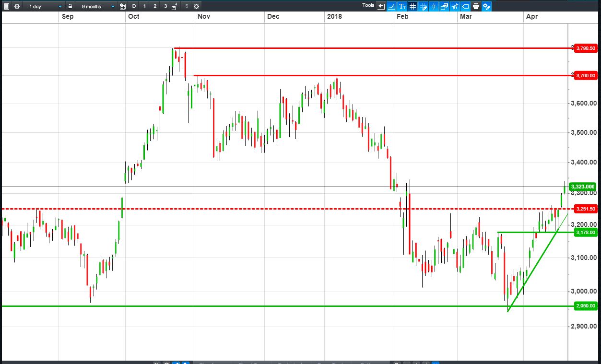This screenshot has width=601, height=364.
Task: Click the Feb month label
Action: click(x=402, y=16)
